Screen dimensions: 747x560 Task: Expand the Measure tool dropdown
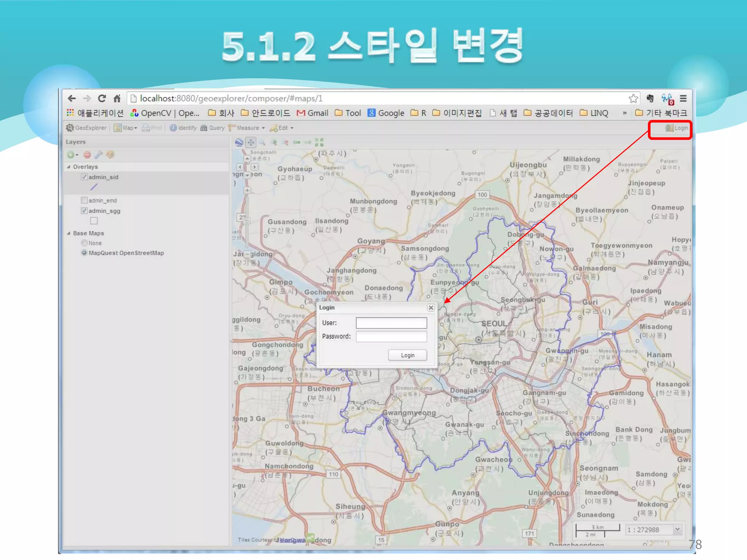click(x=263, y=128)
